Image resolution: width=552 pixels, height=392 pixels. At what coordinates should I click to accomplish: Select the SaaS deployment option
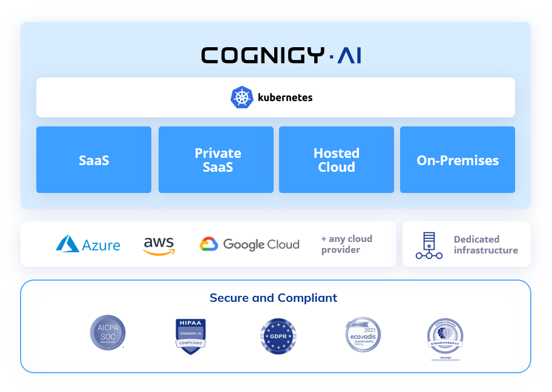point(93,160)
